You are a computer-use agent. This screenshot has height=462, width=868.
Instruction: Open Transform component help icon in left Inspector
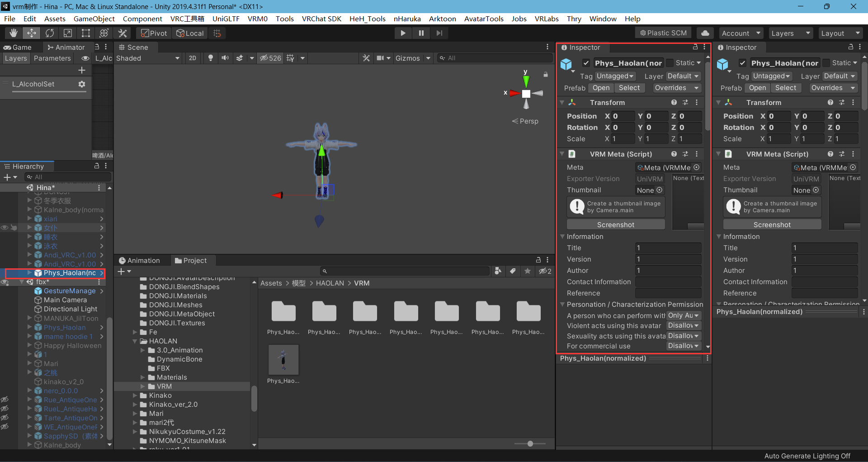[x=674, y=103]
